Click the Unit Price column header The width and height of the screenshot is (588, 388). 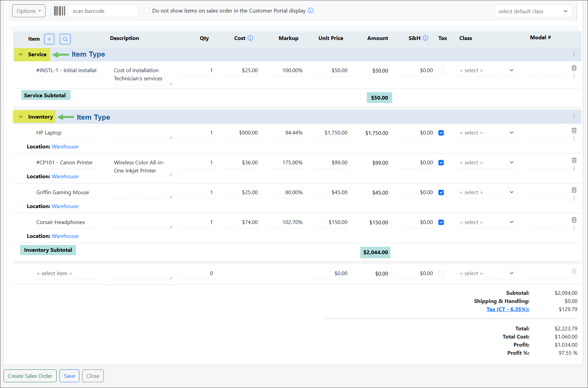(331, 38)
